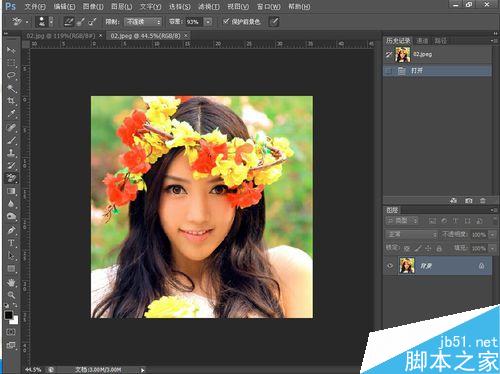The image size is (500, 374).
Task: Switch to the Channels panel tab
Action: 422,41
